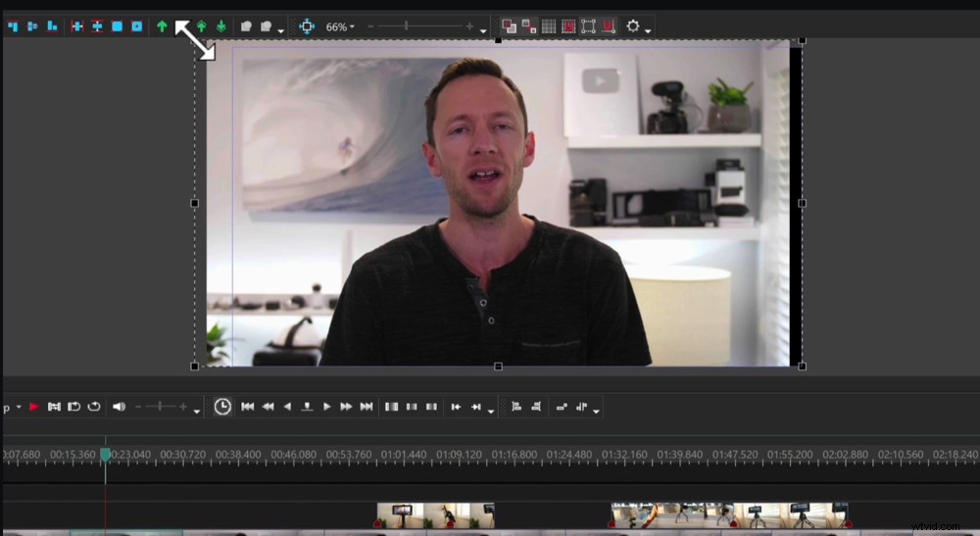Click the outlined green up arrow
Screen dimensions: 980x536
click(201, 26)
